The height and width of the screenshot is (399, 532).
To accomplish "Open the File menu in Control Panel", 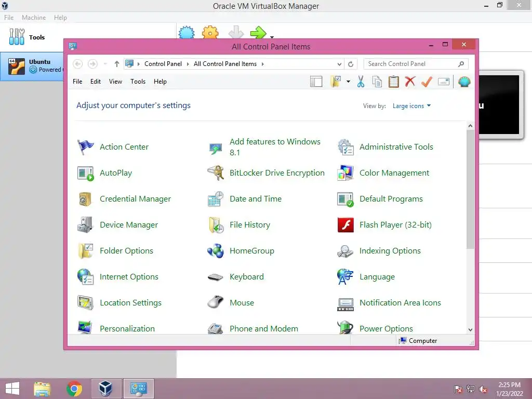I will point(77,82).
